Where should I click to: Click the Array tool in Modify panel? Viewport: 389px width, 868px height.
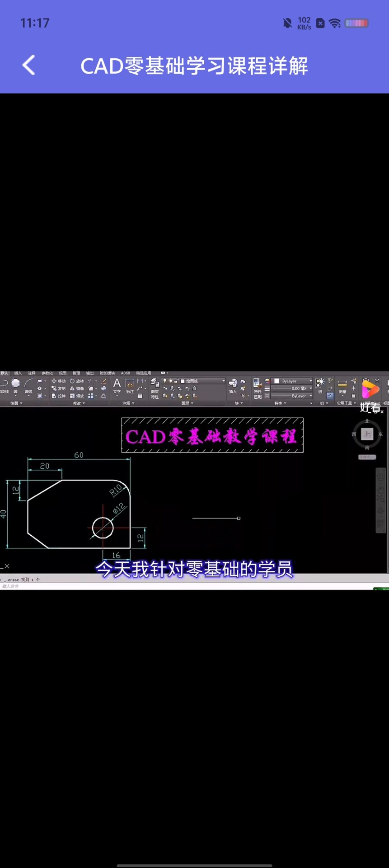[x=91, y=396]
